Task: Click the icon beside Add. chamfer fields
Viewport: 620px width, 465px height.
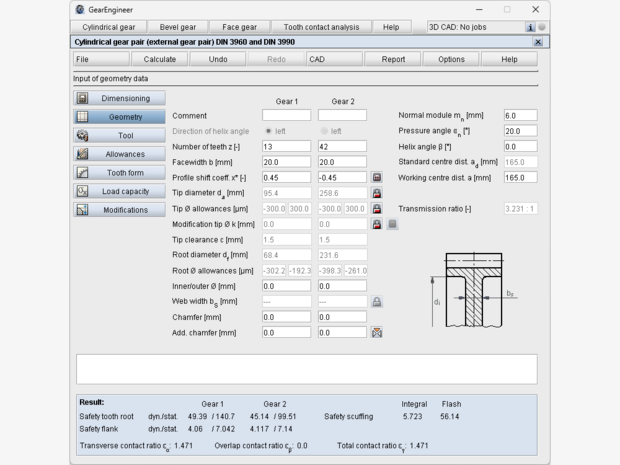Action: pos(377,332)
